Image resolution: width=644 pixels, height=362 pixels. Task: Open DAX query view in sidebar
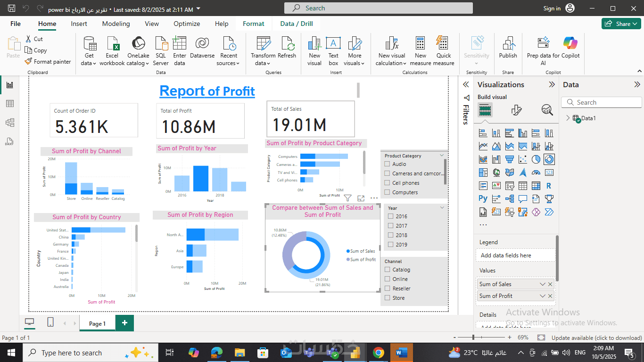click(x=9, y=141)
